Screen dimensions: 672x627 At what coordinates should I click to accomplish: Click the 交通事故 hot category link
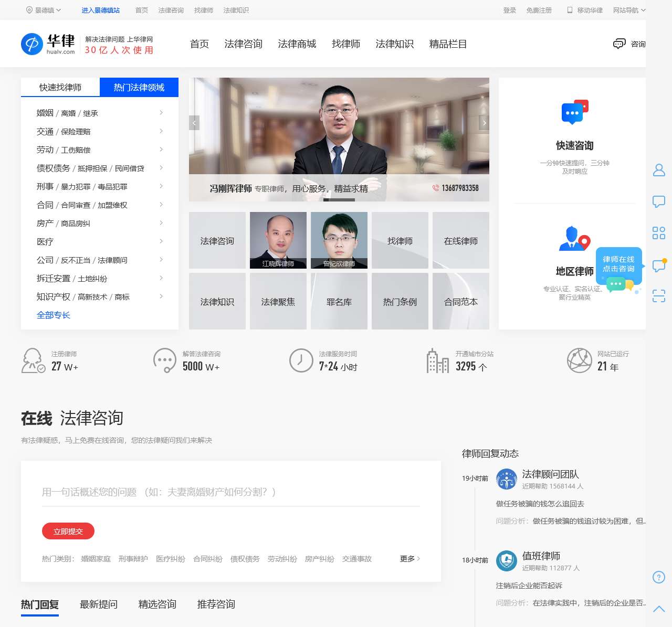tap(357, 559)
